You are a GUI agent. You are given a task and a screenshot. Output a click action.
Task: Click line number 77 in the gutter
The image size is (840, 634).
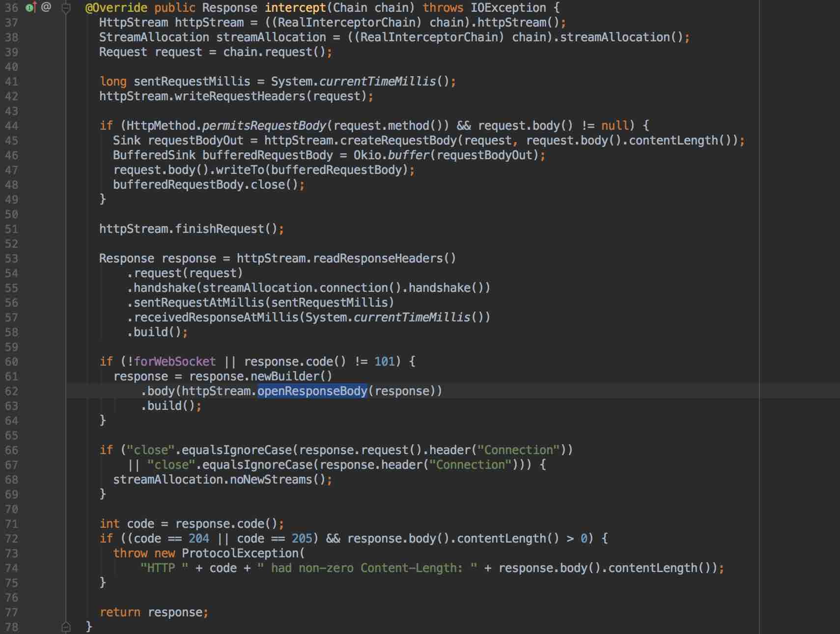click(11, 612)
